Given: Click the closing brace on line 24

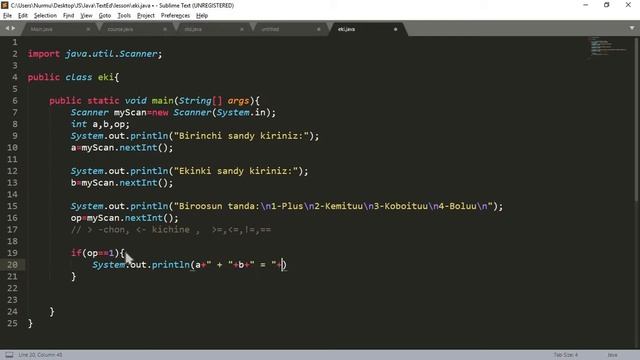Looking at the screenshot, I should point(52,312).
